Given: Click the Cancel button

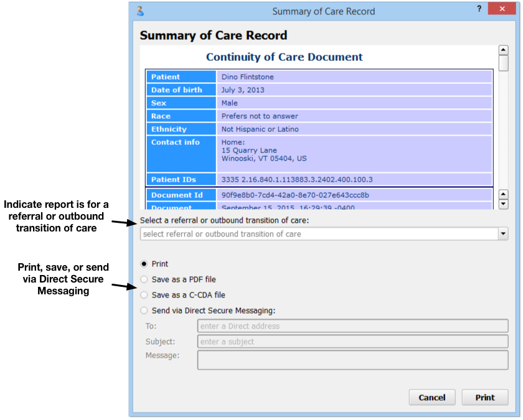Looking at the screenshot, I should (x=432, y=398).
